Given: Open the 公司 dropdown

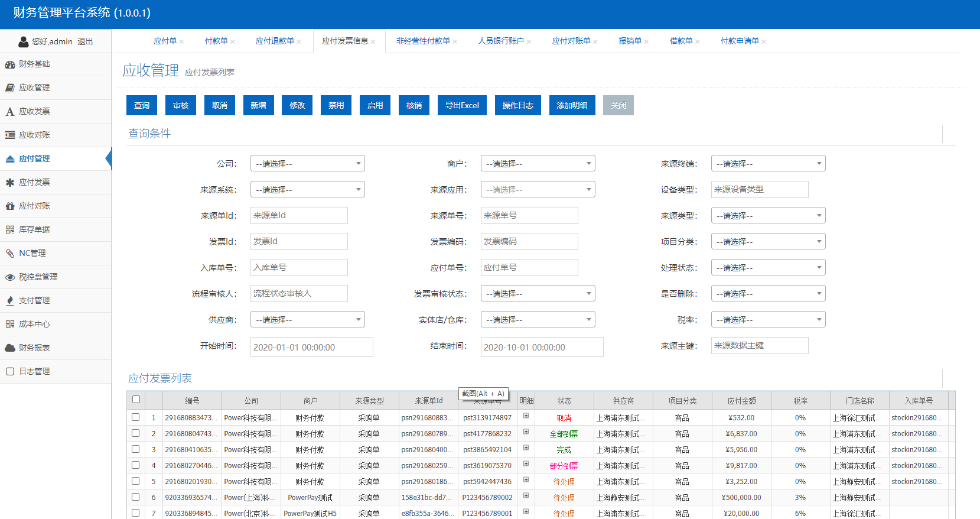Looking at the screenshot, I should 307,164.
